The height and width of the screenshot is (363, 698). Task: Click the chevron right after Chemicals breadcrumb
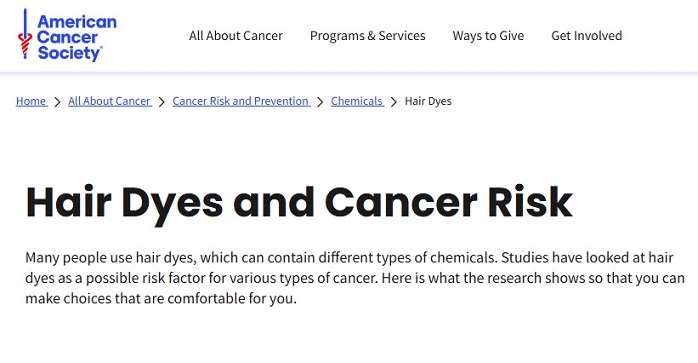[394, 102]
